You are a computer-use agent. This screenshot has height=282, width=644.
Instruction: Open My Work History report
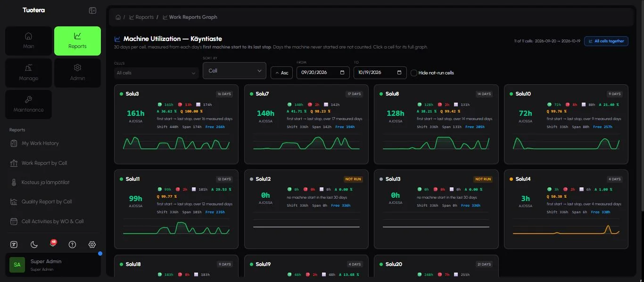(41, 143)
